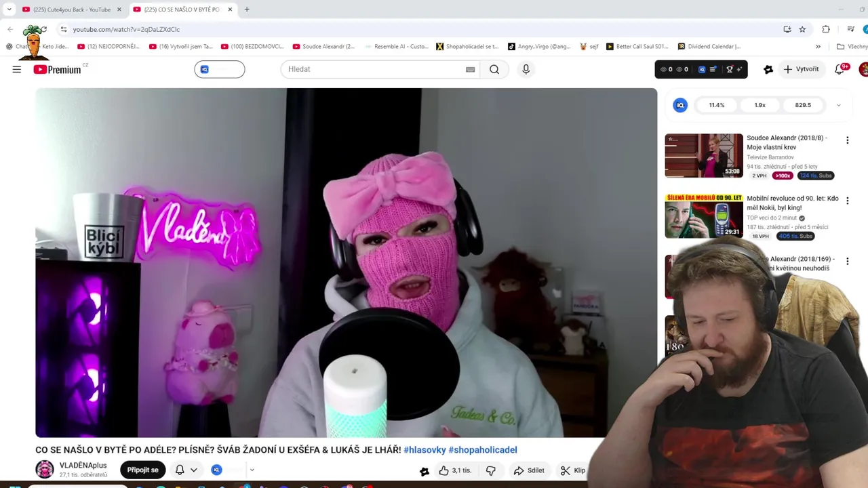Open YouTube notifications bell in header
868x488 pixels.
coord(840,69)
